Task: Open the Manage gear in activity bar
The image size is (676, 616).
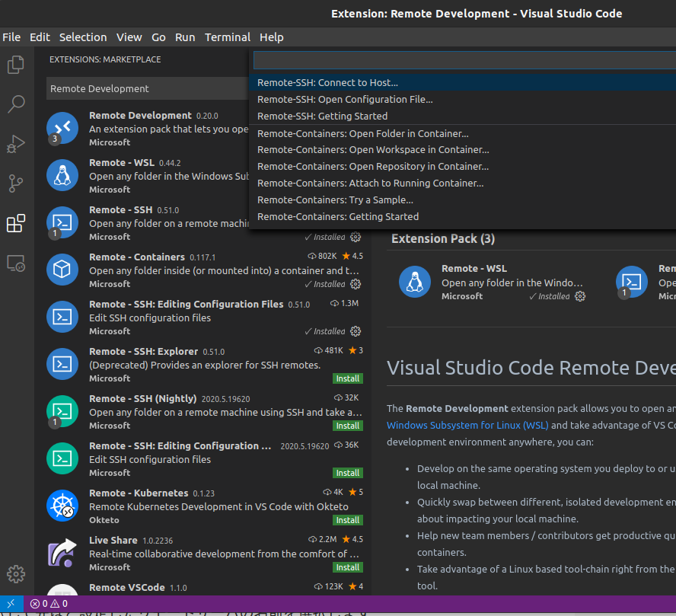Action: [16, 574]
